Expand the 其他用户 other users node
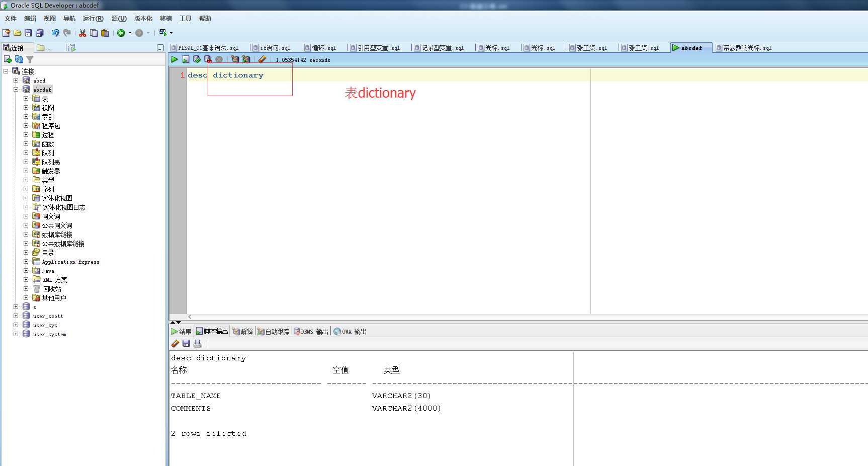This screenshot has height=466, width=868. (26, 298)
